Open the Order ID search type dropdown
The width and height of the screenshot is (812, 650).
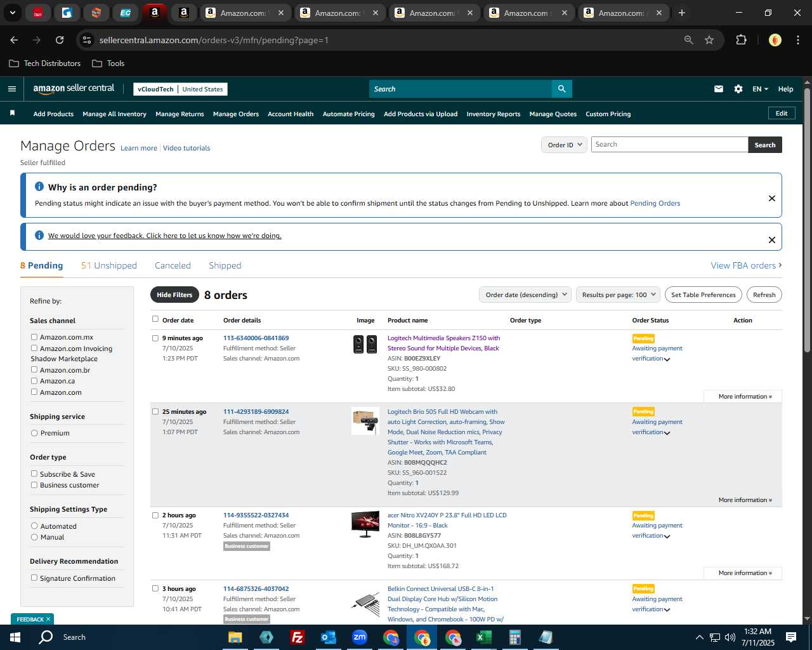pos(564,145)
